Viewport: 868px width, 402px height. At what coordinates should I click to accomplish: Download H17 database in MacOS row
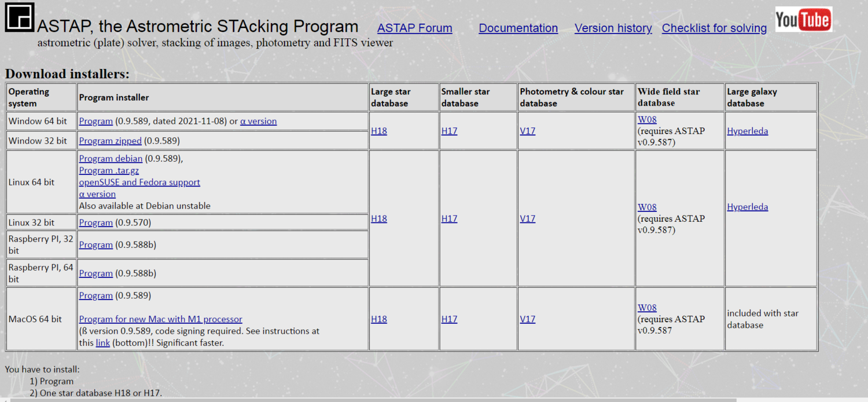click(x=449, y=319)
